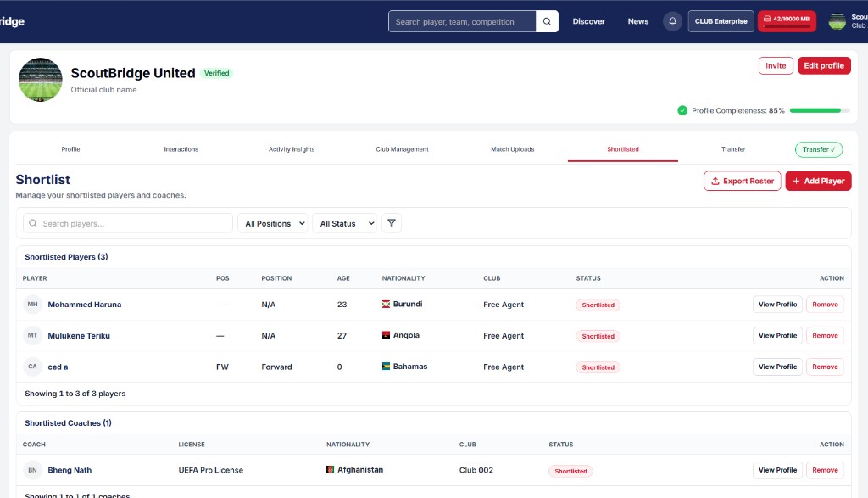This screenshot has height=498, width=868.
Task: Open Discover in the top navigation
Action: tap(588, 21)
